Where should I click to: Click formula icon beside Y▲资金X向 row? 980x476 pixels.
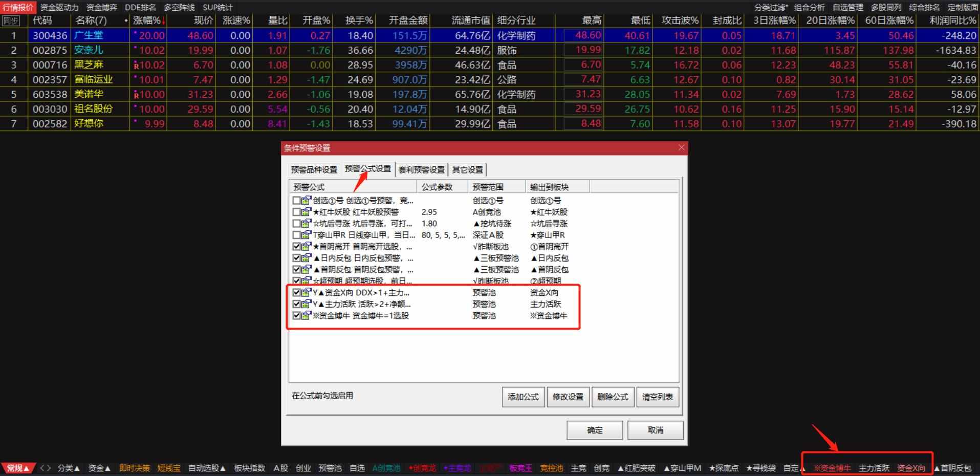pyautogui.click(x=306, y=292)
